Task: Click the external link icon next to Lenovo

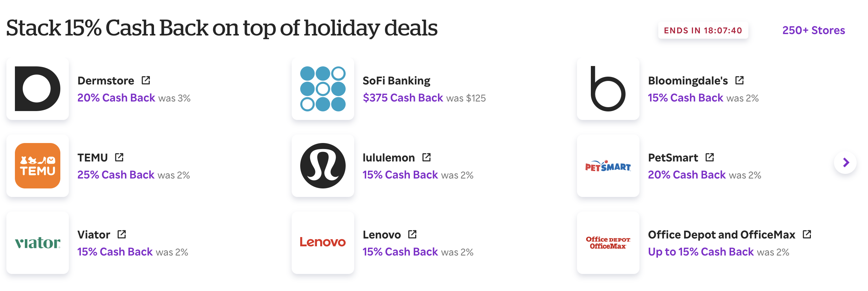Action: (412, 235)
